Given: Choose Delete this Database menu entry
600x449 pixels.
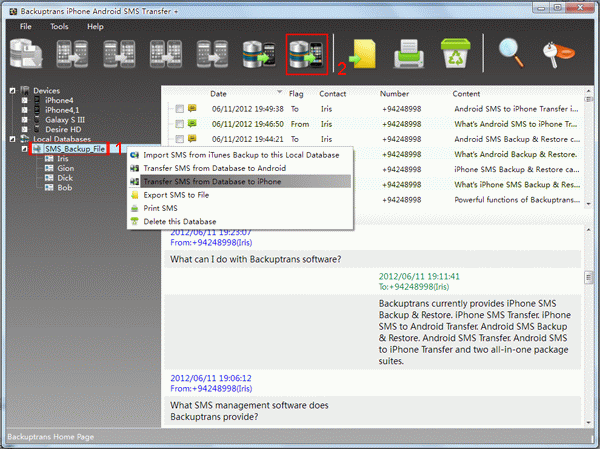Looking at the screenshot, I should coord(240,222).
